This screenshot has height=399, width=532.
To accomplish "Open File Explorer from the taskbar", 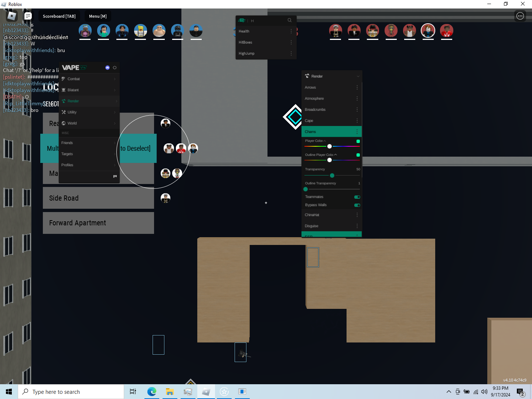I will click(170, 392).
